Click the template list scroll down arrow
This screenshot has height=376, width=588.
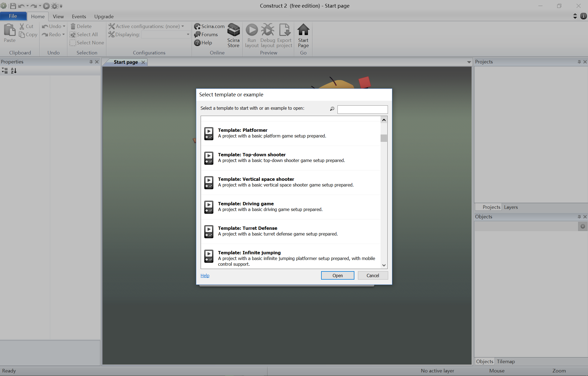(x=384, y=265)
